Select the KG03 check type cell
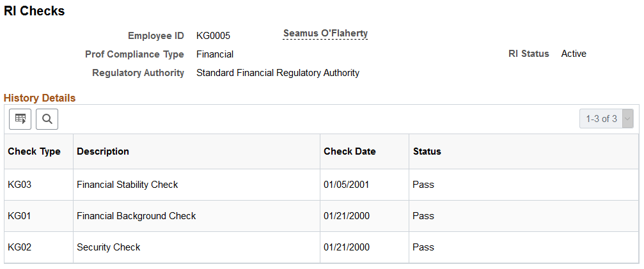Image resolution: width=644 pixels, height=269 pixels. 20,185
